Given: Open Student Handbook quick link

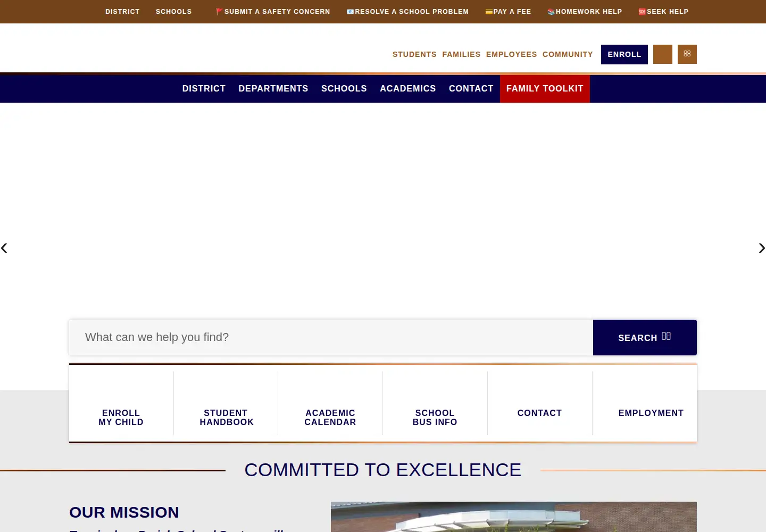Looking at the screenshot, I should 226,403.
